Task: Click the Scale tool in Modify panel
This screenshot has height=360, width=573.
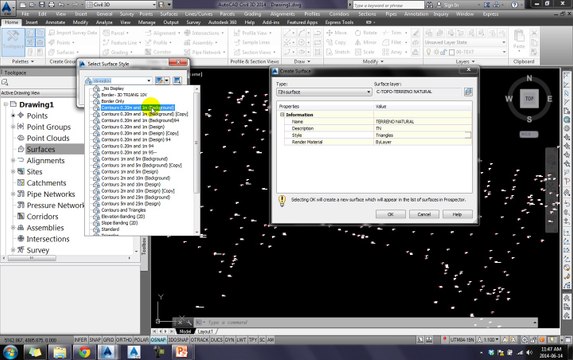Action: 365,52
